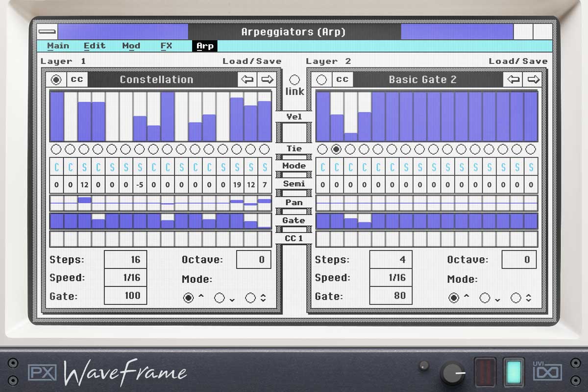This screenshot has height=392, width=588.
Task: Click Layer 2 last step mode S cell
Action: [531, 168]
